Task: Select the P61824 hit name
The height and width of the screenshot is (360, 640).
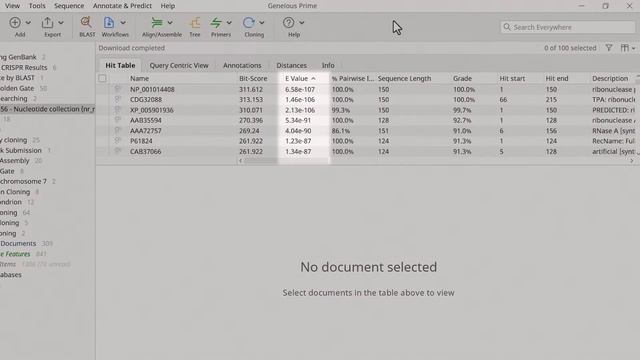Action: pyautogui.click(x=141, y=141)
